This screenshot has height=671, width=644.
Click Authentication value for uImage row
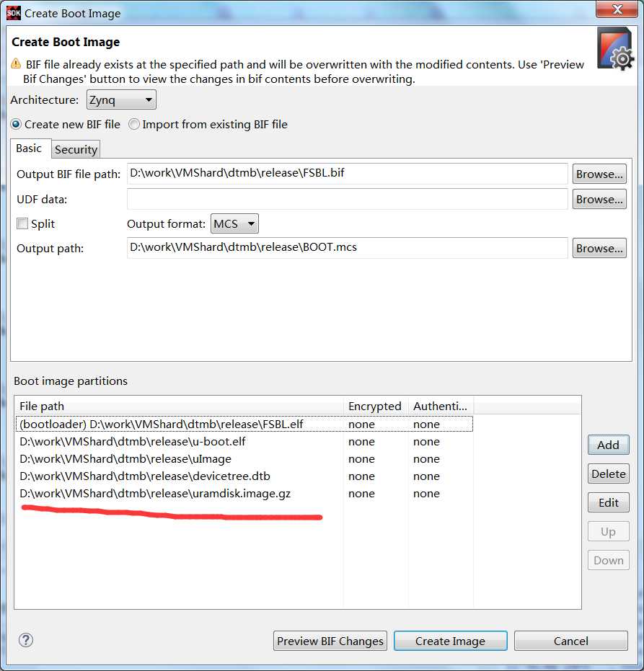point(426,458)
